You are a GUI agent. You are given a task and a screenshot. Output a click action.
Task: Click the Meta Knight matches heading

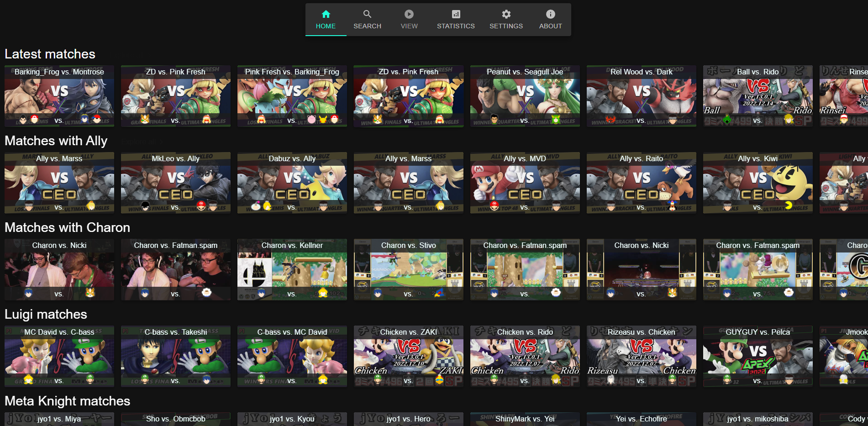click(x=68, y=401)
